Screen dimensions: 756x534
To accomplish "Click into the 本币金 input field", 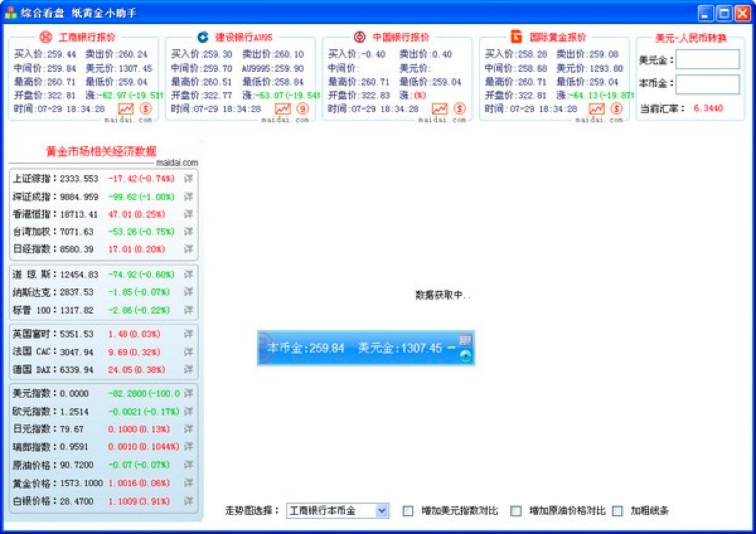I will point(707,84).
